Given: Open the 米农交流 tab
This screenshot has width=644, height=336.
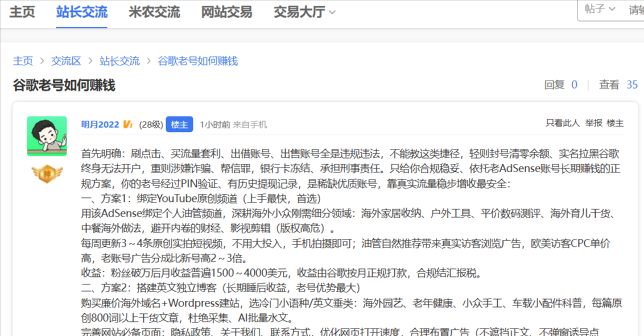Looking at the screenshot, I should click(x=154, y=12).
